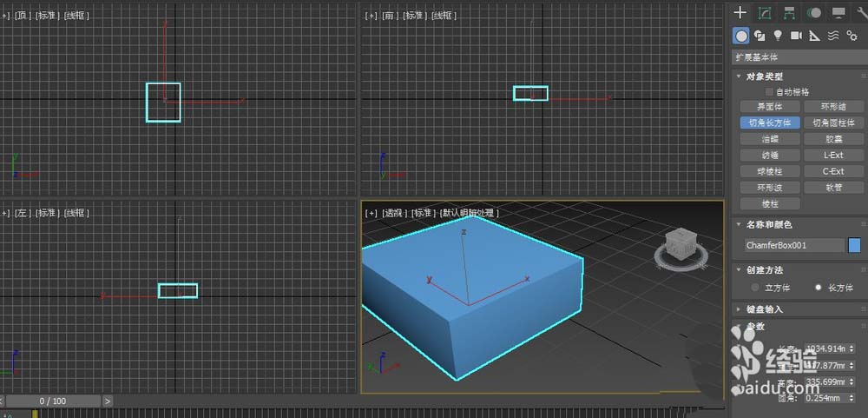868x418 pixels.
Task: Click the 棱柱 object button
Action: (770, 203)
